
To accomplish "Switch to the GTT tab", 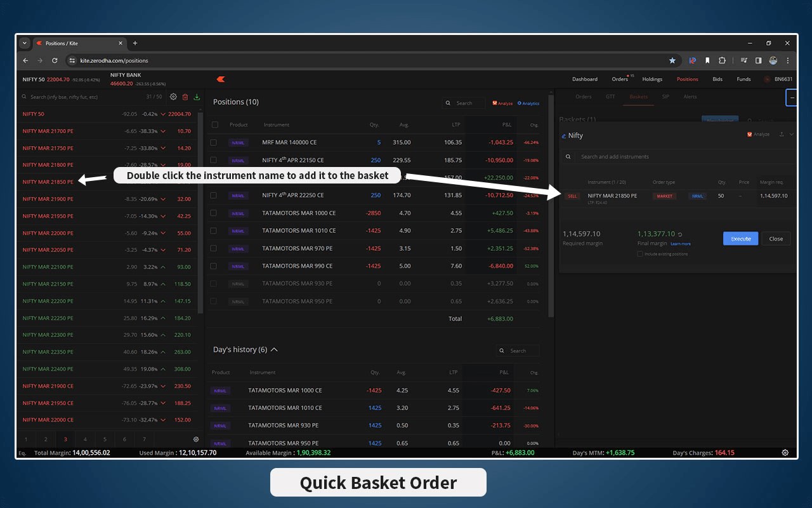I will coord(610,97).
